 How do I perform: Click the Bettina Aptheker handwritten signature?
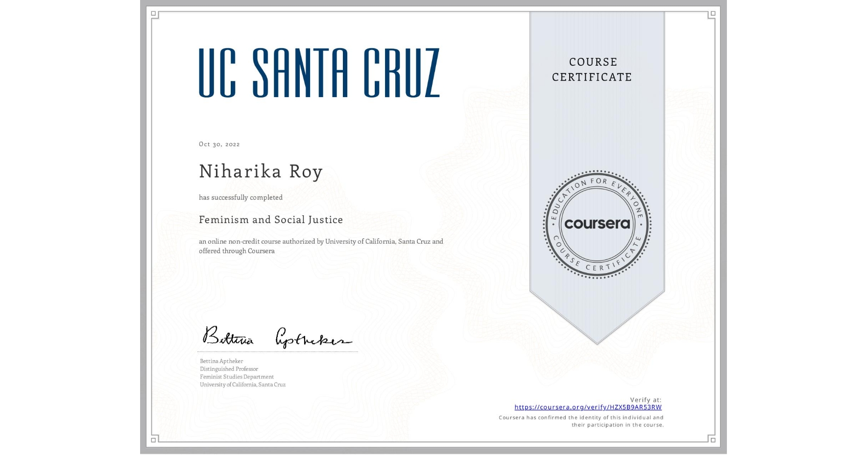(277, 337)
